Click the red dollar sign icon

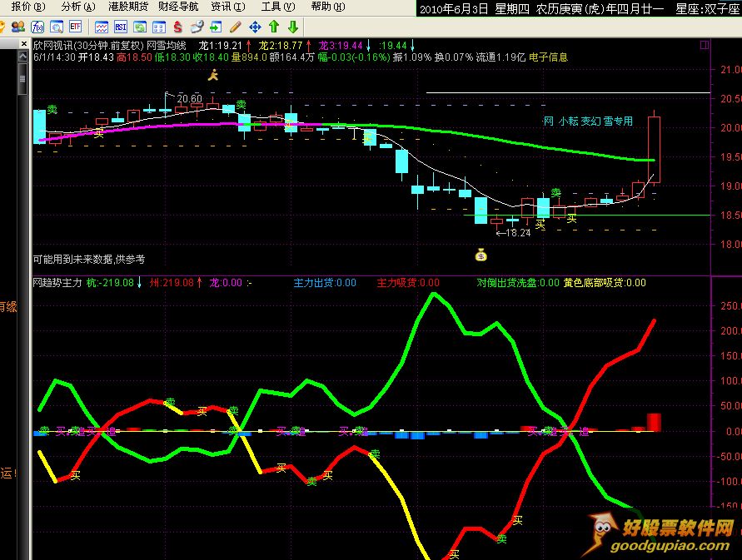click(x=178, y=27)
